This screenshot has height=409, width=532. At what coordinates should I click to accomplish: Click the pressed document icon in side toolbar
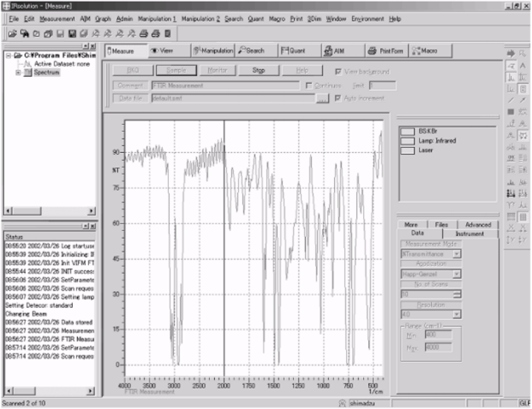pos(523,89)
